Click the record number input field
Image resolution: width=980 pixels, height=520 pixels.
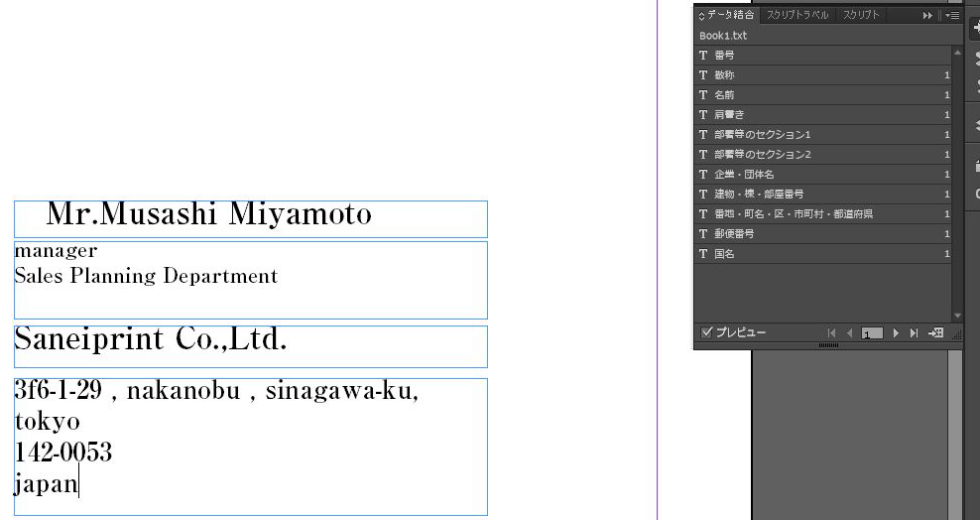point(872,333)
